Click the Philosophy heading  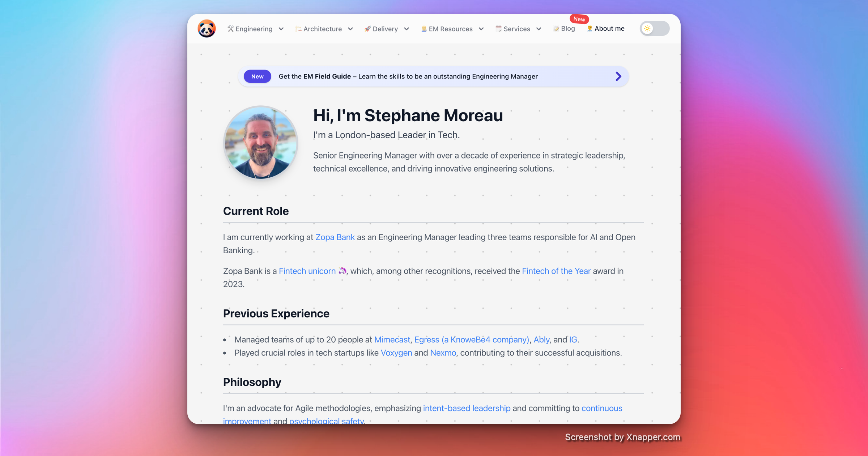click(252, 382)
